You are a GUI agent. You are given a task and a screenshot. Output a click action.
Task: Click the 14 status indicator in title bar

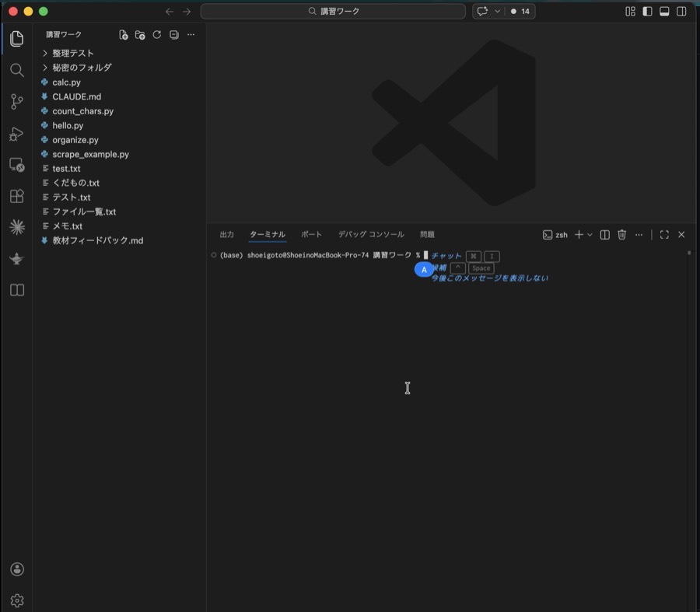pos(520,11)
